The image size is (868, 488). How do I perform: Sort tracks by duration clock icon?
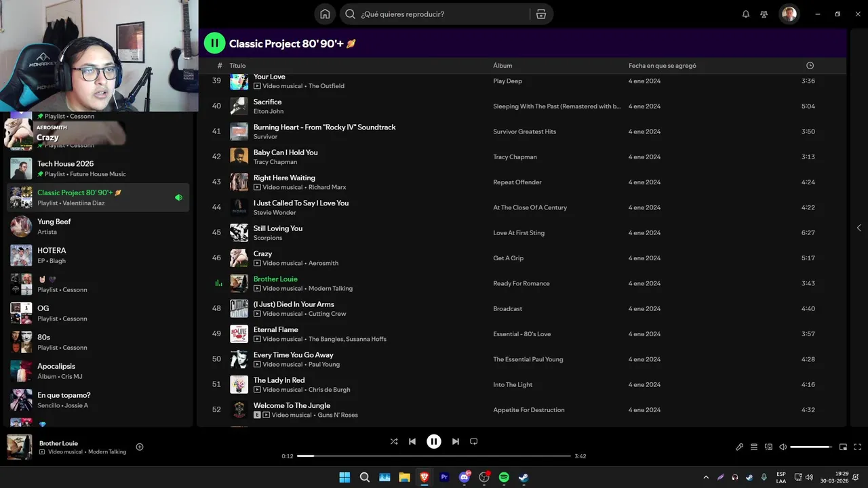click(810, 66)
